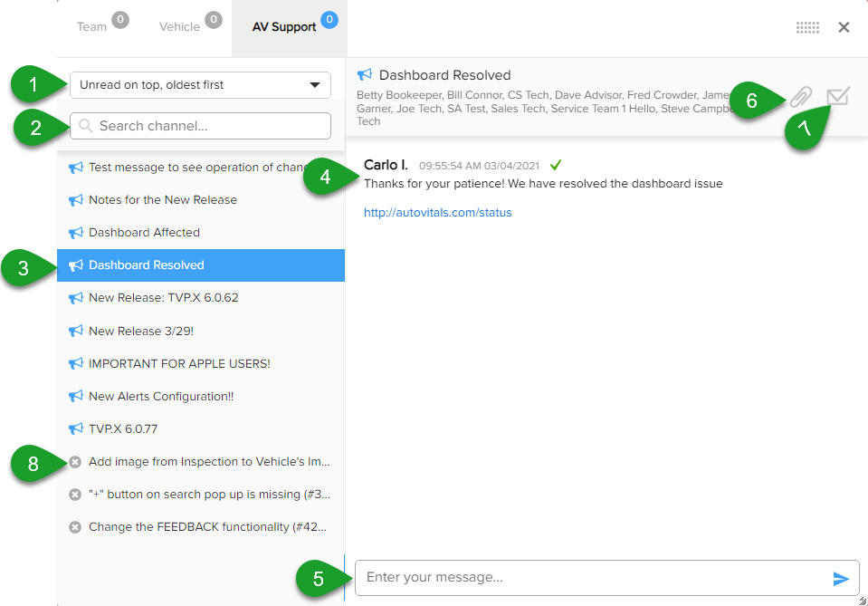This screenshot has height=606, width=868.
Task: Click the resize grip at panel corner
Action: point(863,601)
